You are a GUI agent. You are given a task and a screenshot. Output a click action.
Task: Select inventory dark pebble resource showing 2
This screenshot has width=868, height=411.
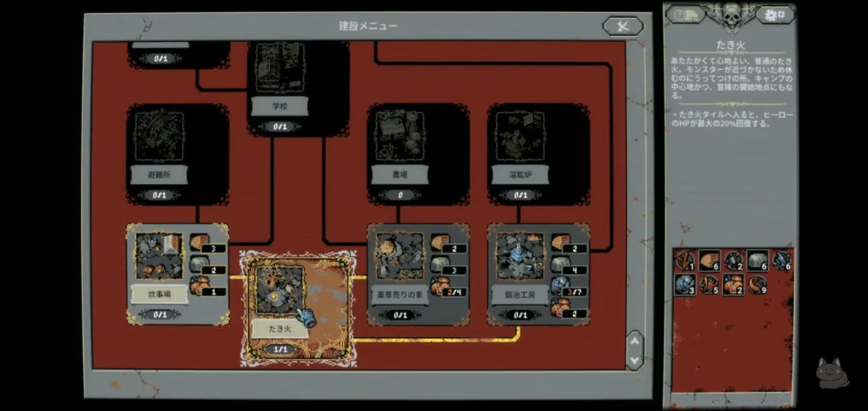733,260
